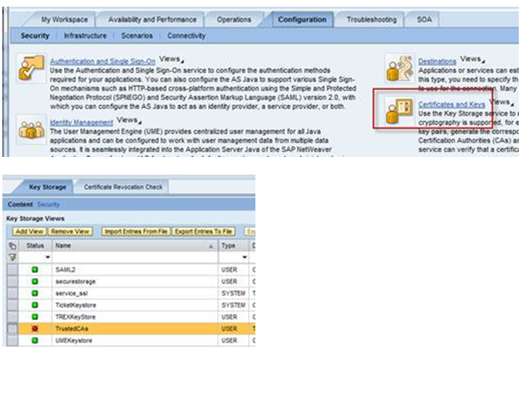The width and height of the screenshot is (520, 397).
Task: Open the Troubleshooting tab
Action: [x=372, y=20]
